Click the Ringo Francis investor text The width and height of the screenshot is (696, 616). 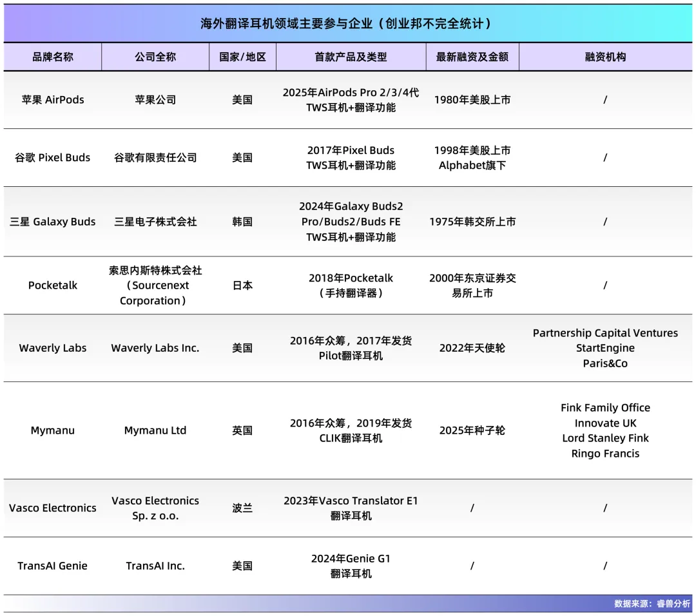pyautogui.click(x=605, y=454)
